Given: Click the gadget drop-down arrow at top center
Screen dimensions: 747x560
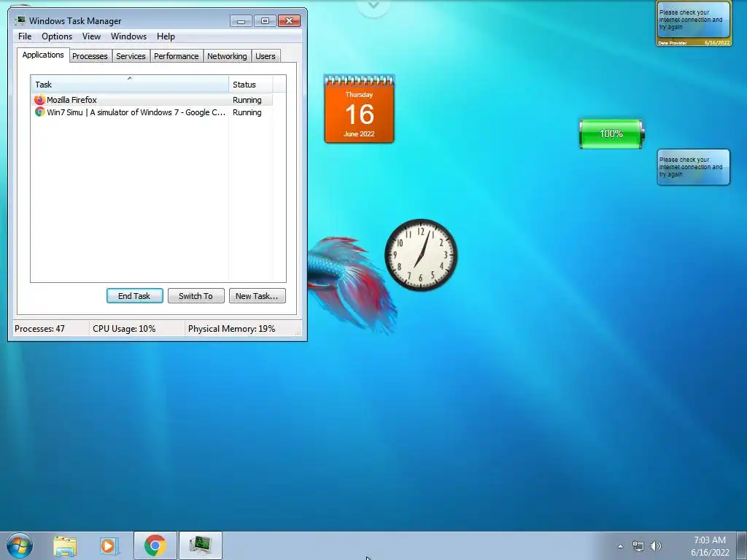Looking at the screenshot, I should click(x=373, y=6).
